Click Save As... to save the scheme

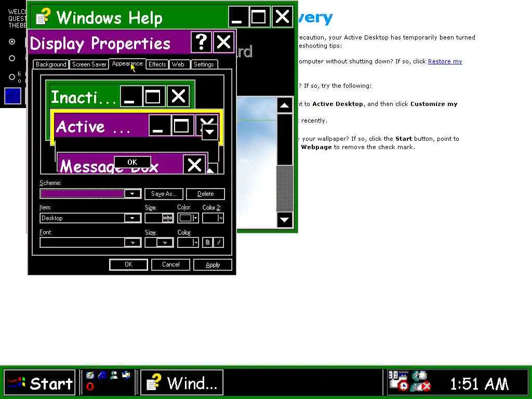click(x=164, y=194)
